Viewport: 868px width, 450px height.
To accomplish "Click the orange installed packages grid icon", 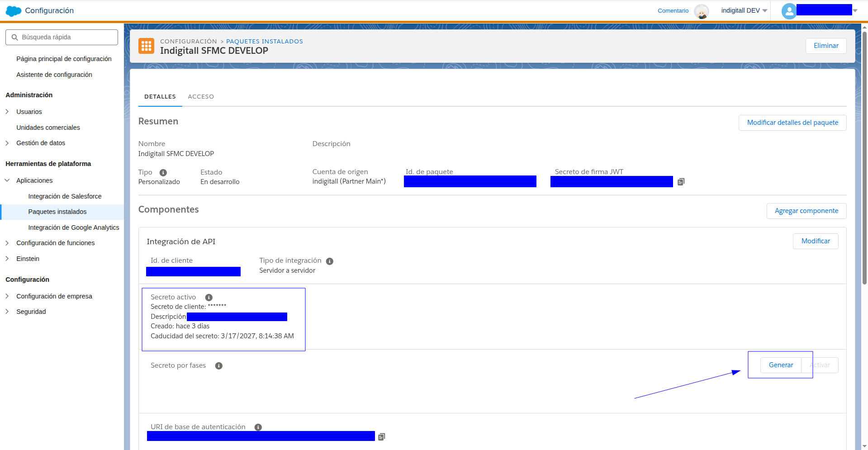I will point(146,46).
